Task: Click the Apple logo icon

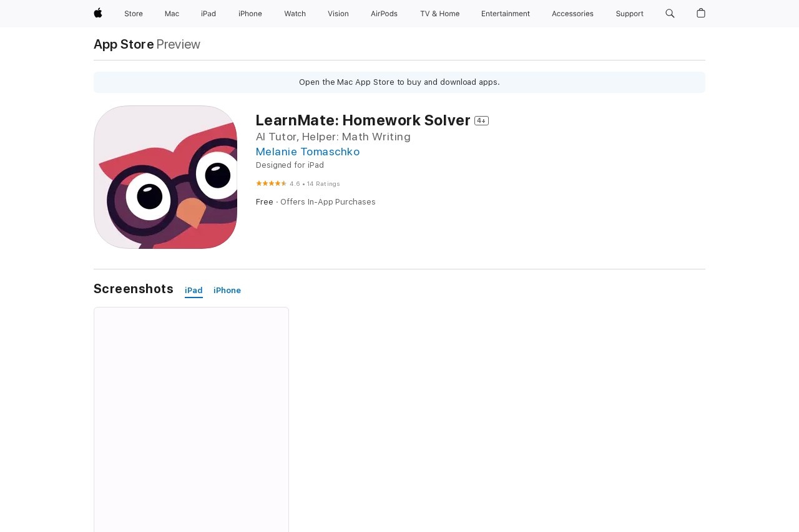Action: [98, 13]
